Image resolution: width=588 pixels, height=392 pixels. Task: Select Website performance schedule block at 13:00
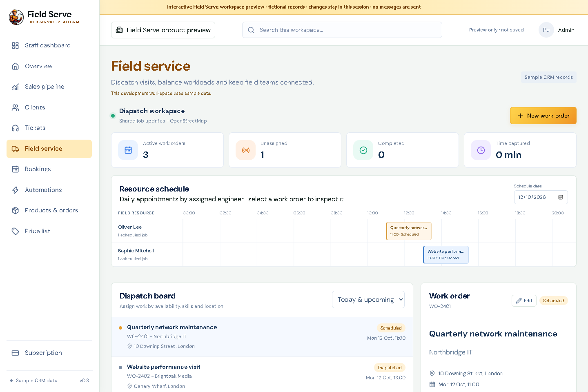tap(446, 255)
